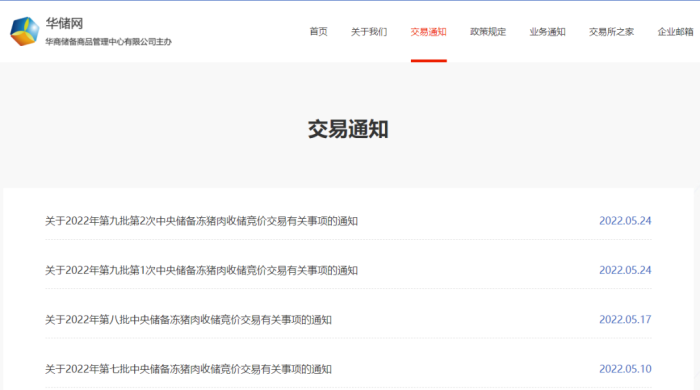Click the first 2022.05.24 date entry
The height and width of the screenshot is (390, 700).
pos(625,221)
